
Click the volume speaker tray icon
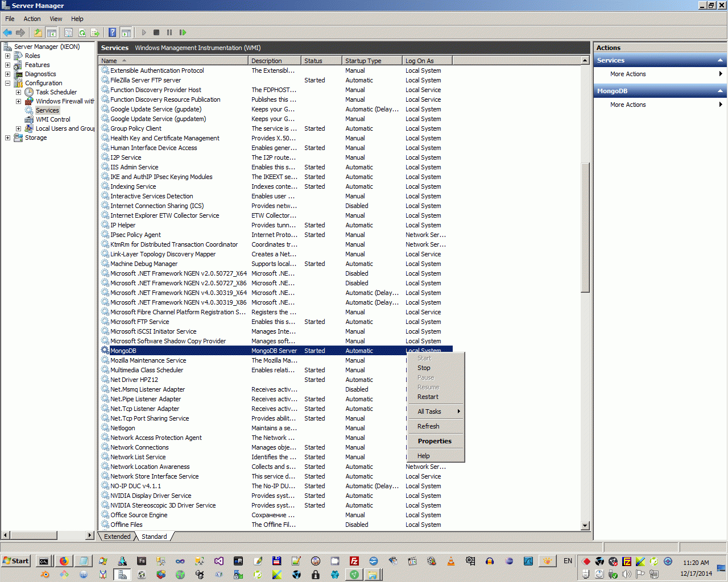pyautogui.click(x=627, y=574)
